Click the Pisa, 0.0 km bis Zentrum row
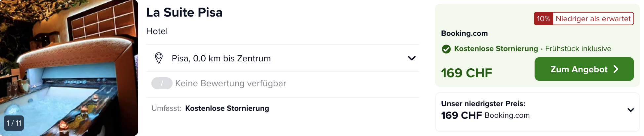Viewport: 644px width, 136px height. click(283, 58)
